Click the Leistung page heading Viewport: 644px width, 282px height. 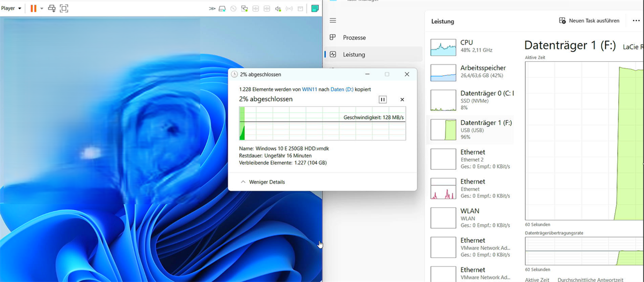(x=443, y=21)
